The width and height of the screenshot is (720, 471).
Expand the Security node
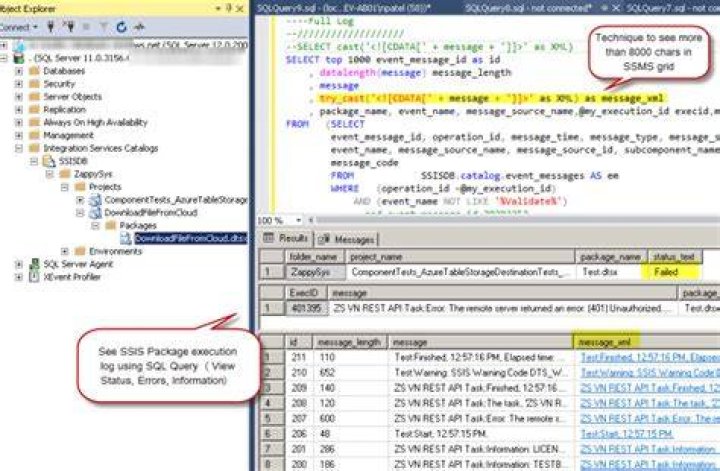(x=19, y=84)
